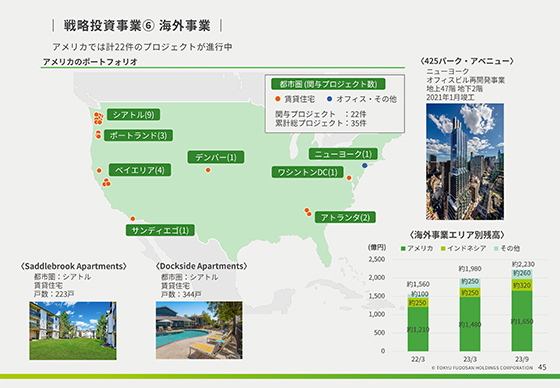The image size is (560, 388).
Task: Click the 〈海外事業エリア別残高〉 chart title
Action: tap(457, 235)
